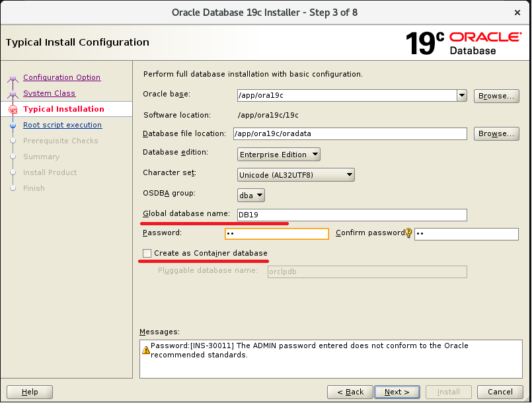Click the Software location path /app/ora19c/19c
532x403 pixels.
coord(268,116)
